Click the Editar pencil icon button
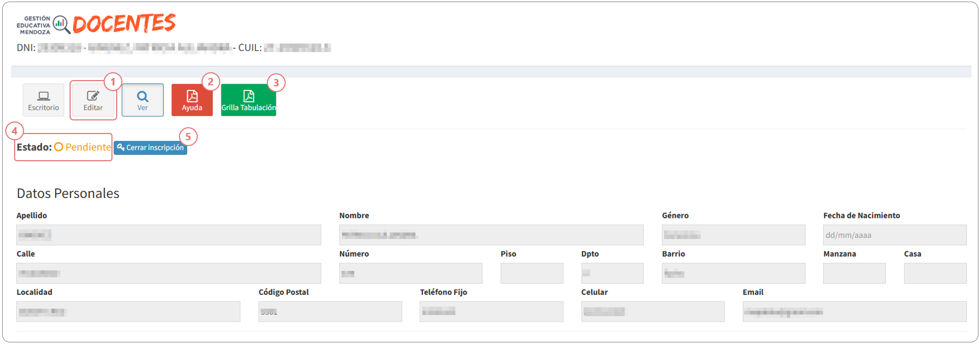This screenshot has width=980, height=345. (93, 99)
